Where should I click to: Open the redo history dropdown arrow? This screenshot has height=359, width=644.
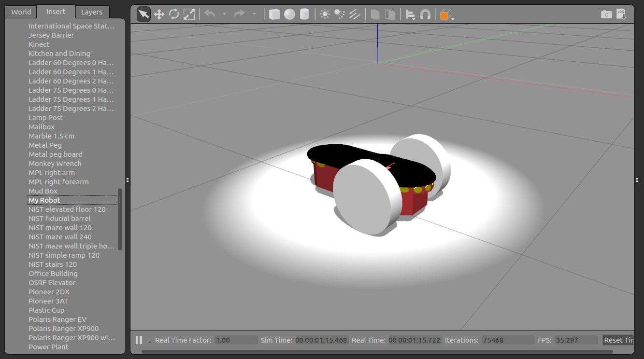pos(254,14)
